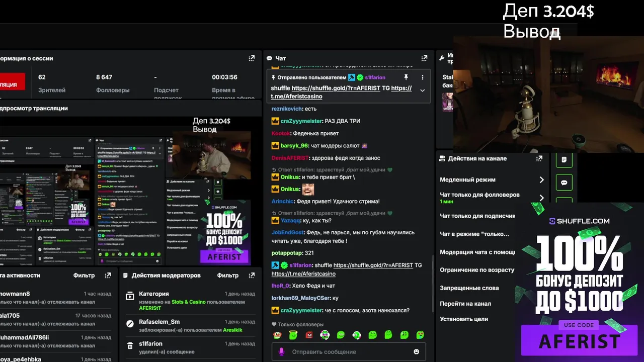Open pinned message three-dot menu
The width and height of the screenshot is (644, 362).
pos(422,77)
